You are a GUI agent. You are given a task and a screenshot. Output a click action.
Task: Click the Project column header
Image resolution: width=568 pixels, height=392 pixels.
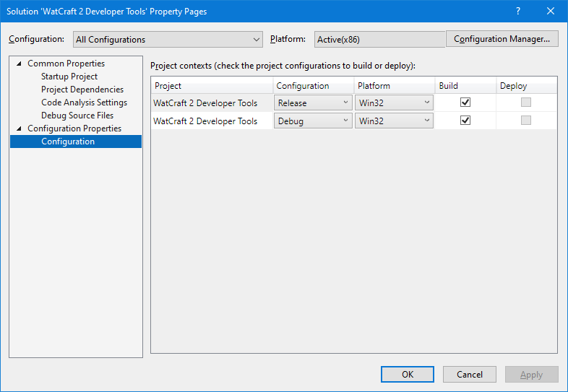(212, 86)
